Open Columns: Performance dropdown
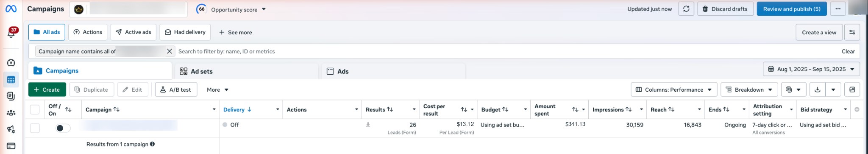 pyautogui.click(x=674, y=90)
